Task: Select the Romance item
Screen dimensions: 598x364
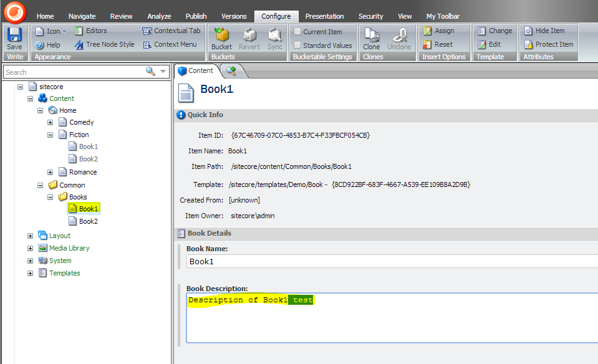Action: click(x=78, y=172)
